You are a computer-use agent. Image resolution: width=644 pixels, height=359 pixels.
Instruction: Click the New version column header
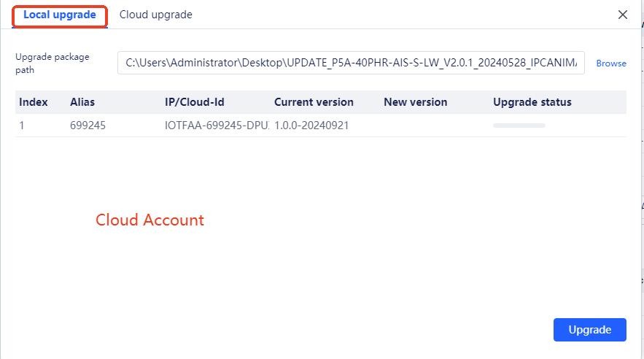coord(415,102)
